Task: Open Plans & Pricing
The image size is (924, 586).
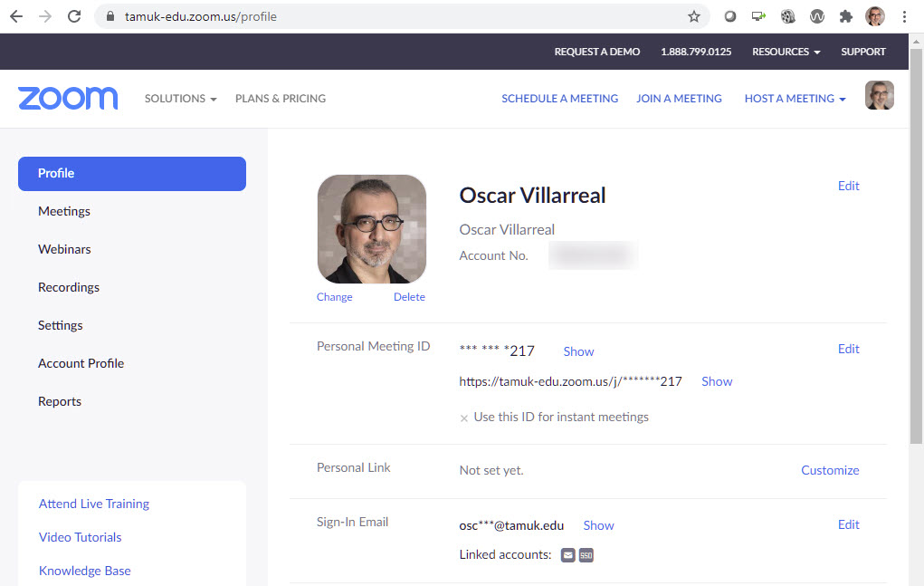Action: tap(281, 99)
